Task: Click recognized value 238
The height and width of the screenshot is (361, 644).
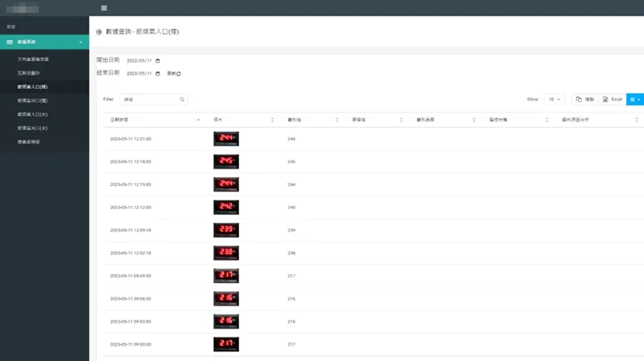Action: click(291, 253)
